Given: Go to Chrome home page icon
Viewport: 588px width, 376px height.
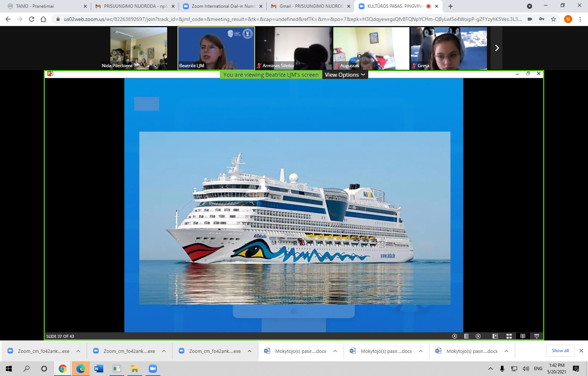Looking at the screenshot, I should click(x=43, y=19).
